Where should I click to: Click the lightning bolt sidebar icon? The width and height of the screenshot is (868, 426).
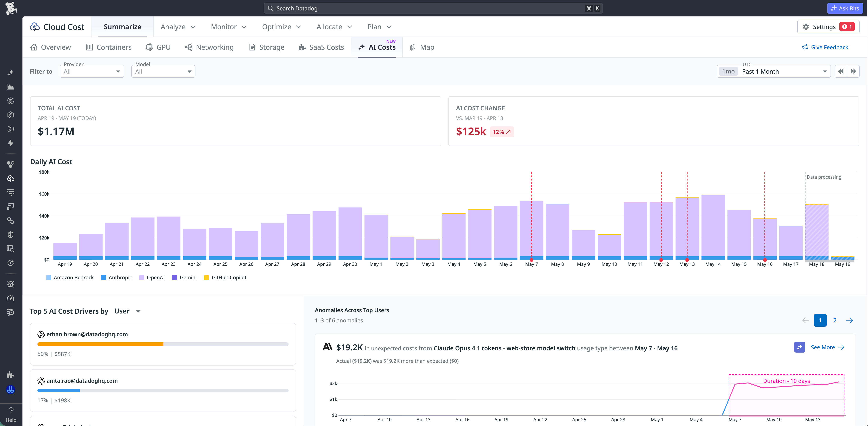(11, 143)
